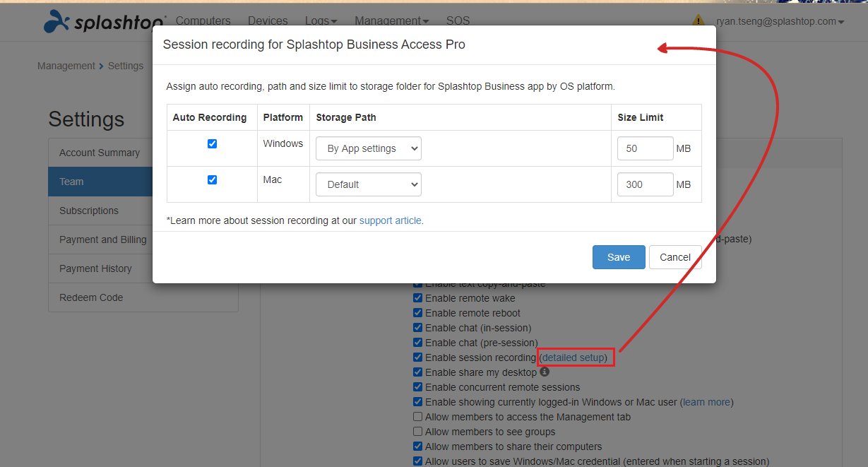The image size is (868, 467).
Task: Click the 'Platform' column header
Action: pos(283,117)
